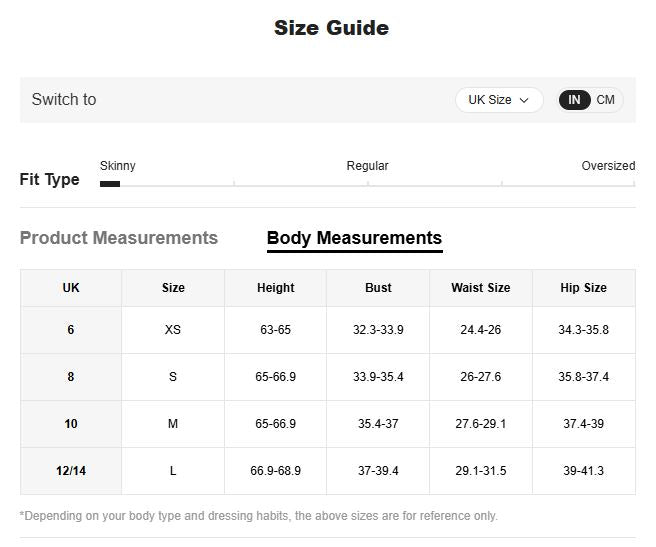
Task: Click the UK 12/14 row header
Action: click(71, 471)
